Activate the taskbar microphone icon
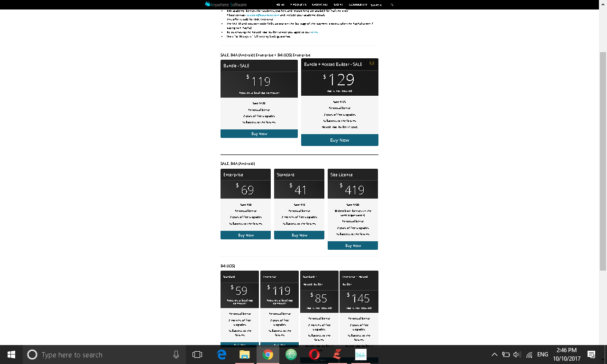The height and width of the screenshot is (364, 607). (x=176, y=355)
